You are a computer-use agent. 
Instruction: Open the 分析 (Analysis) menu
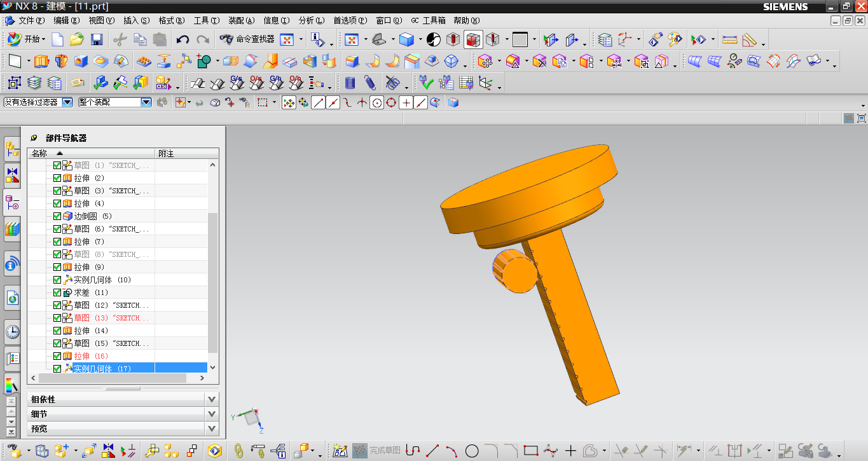[x=311, y=20]
